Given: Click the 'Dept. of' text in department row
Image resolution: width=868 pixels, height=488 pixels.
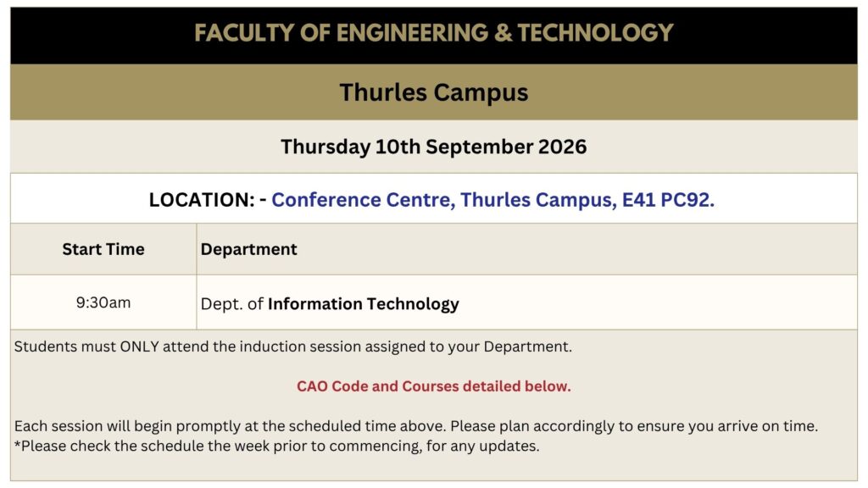Looking at the screenshot, I should [x=231, y=304].
